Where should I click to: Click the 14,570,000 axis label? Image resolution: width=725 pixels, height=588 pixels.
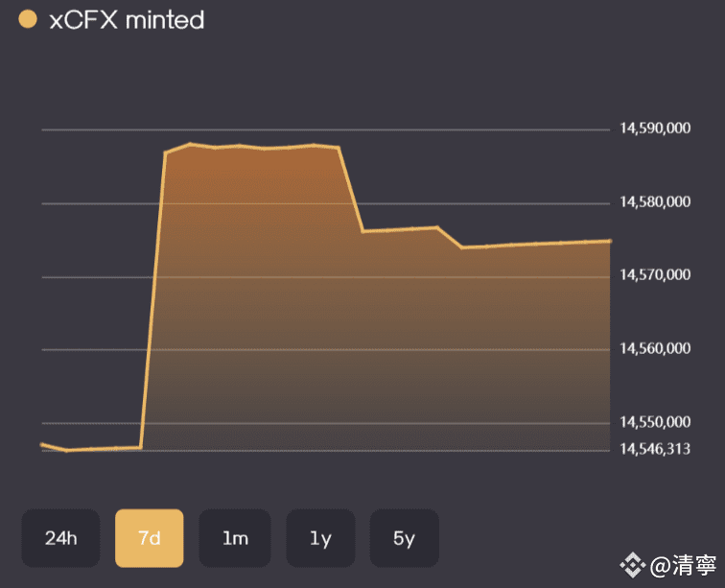[x=655, y=274]
